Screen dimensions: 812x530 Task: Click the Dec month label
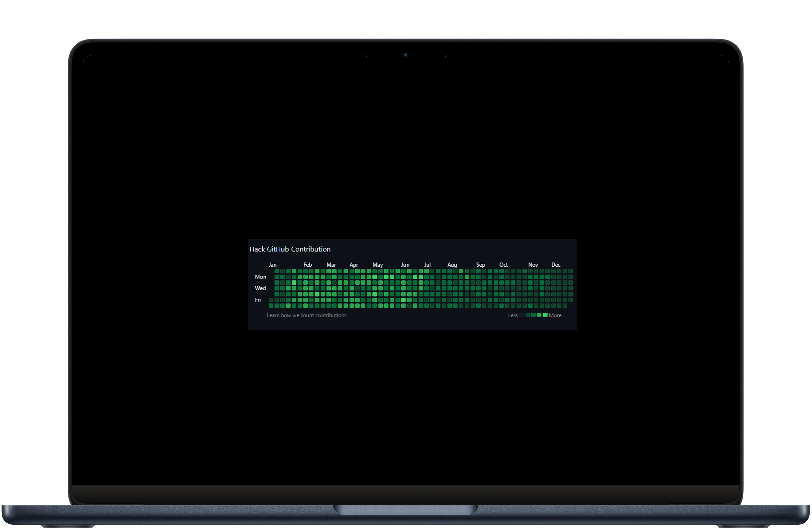coord(557,264)
